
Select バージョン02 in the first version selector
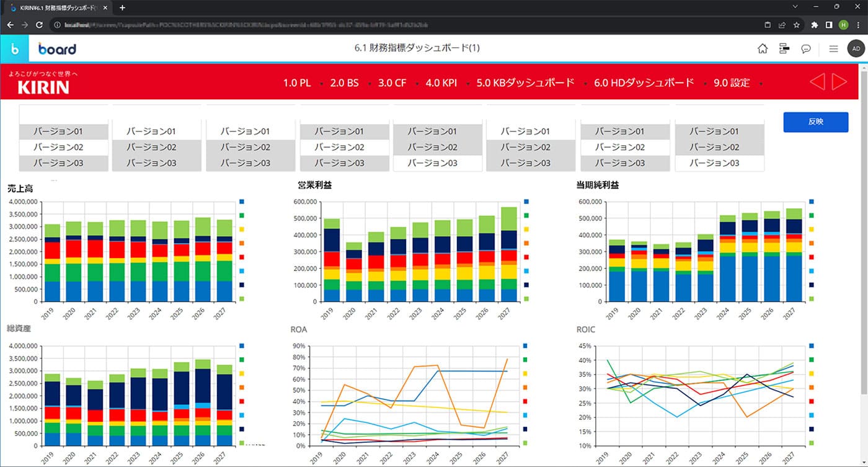(64, 148)
